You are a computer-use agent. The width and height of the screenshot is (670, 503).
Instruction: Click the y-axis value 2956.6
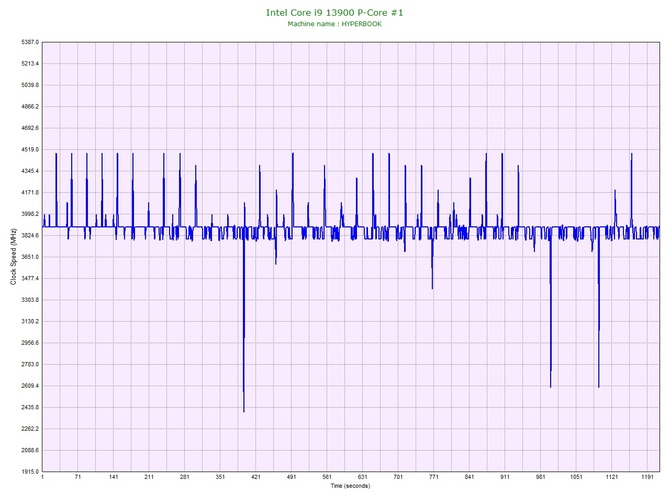[x=30, y=343]
